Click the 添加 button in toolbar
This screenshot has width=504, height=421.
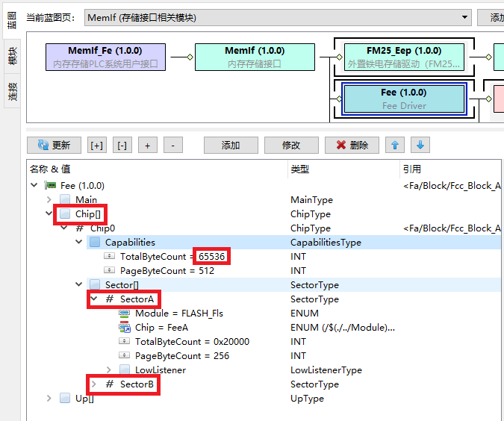(231, 146)
